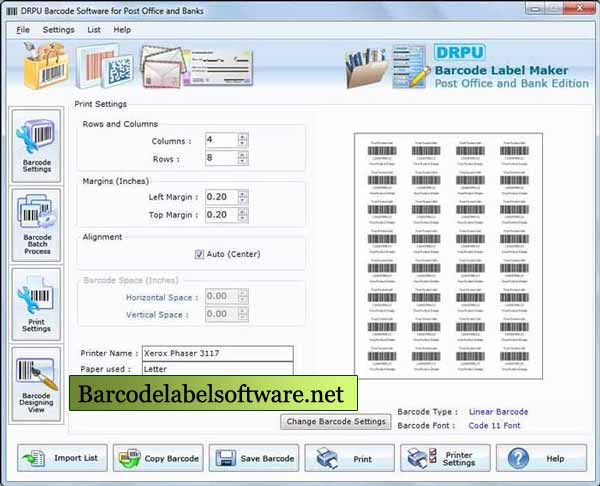Click the Printer Settings button label
Image resolution: width=600 pixels, height=486 pixels.
point(459,458)
